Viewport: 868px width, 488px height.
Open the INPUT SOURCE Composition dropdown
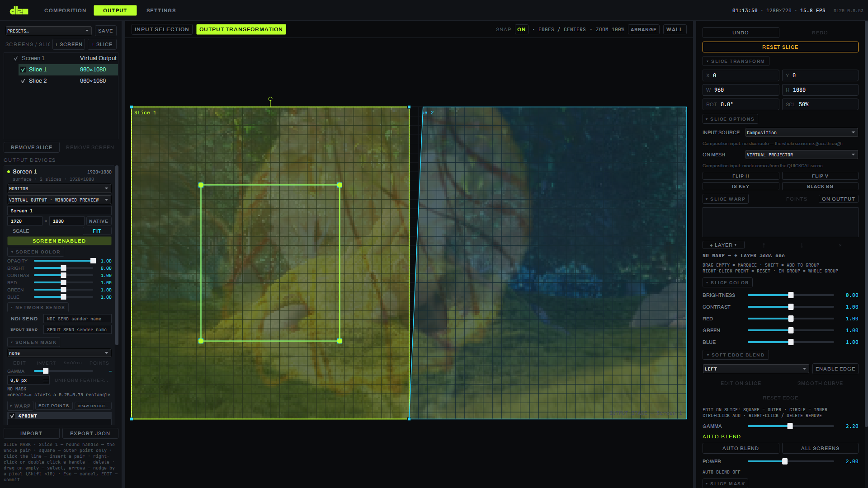coord(801,132)
